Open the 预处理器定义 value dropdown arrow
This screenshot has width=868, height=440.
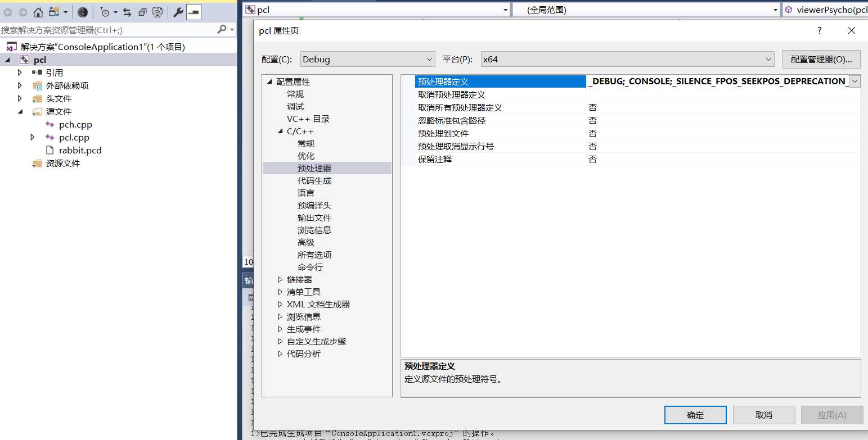pyautogui.click(x=854, y=81)
